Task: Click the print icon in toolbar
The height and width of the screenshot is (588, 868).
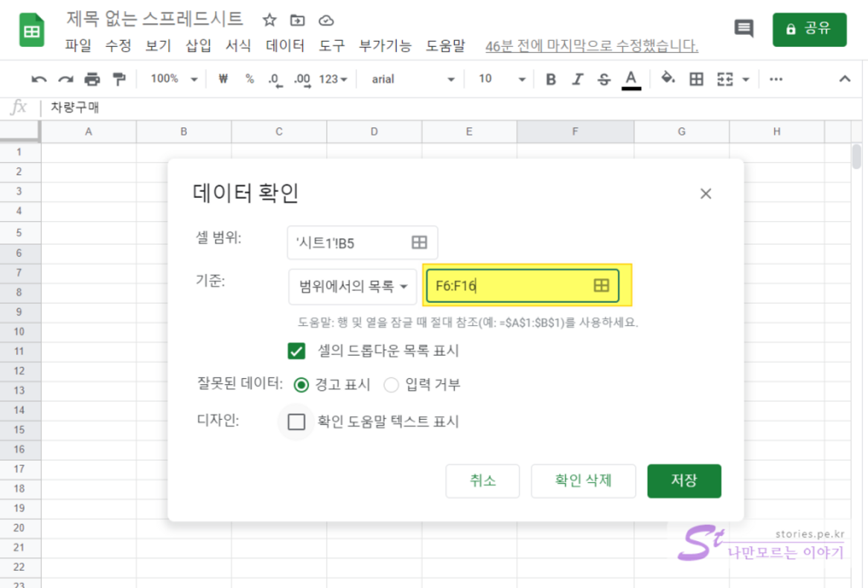Action: (92, 80)
